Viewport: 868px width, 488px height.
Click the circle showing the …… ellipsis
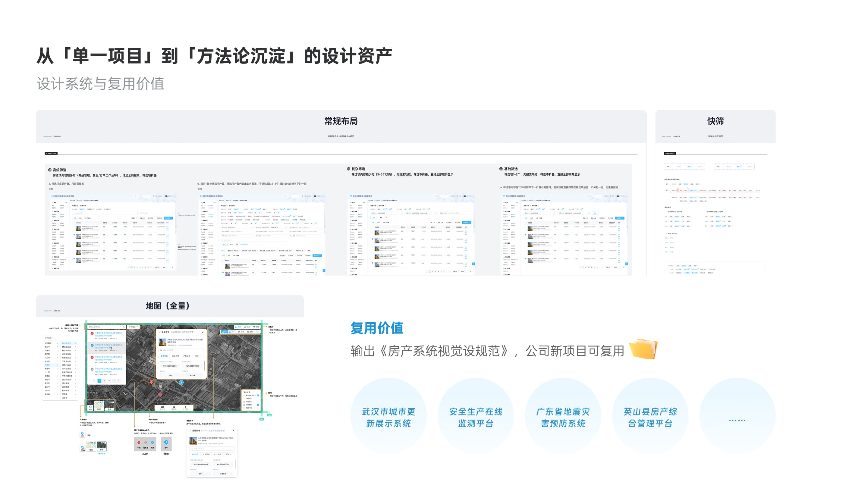[737, 417]
